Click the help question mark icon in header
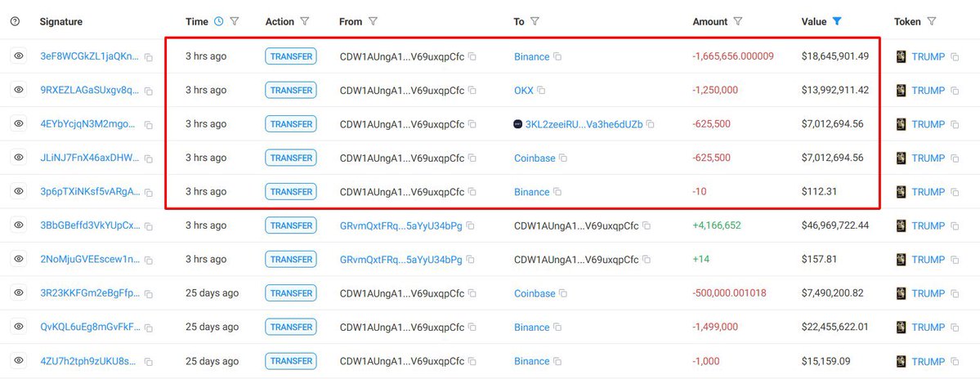Viewport: 980px width, 379px height. pyautogui.click(x=15, y=21)
